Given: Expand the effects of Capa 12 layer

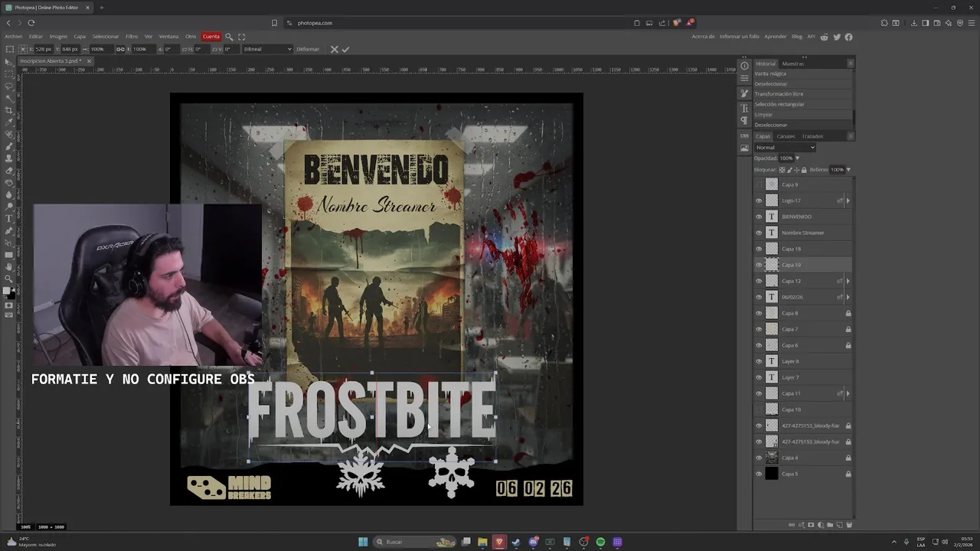Looking at the screenshot, I should (848, 281).
